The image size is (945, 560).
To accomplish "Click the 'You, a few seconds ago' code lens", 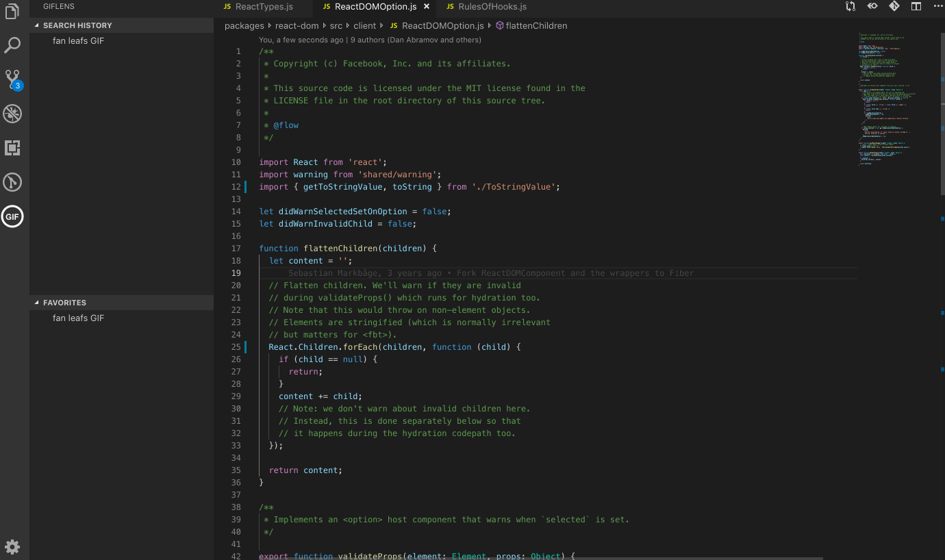I will pyautogui.click(x=301, y=40).
